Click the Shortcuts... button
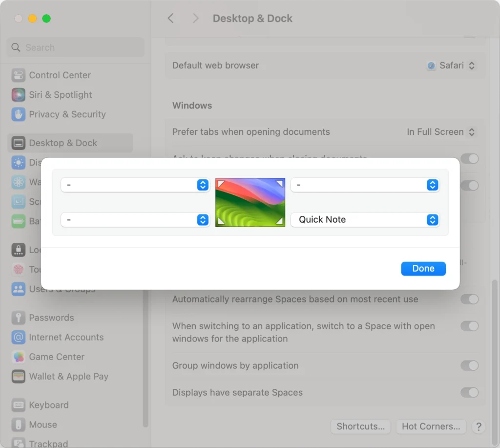The image size is (500, 448). pos(361,427)
